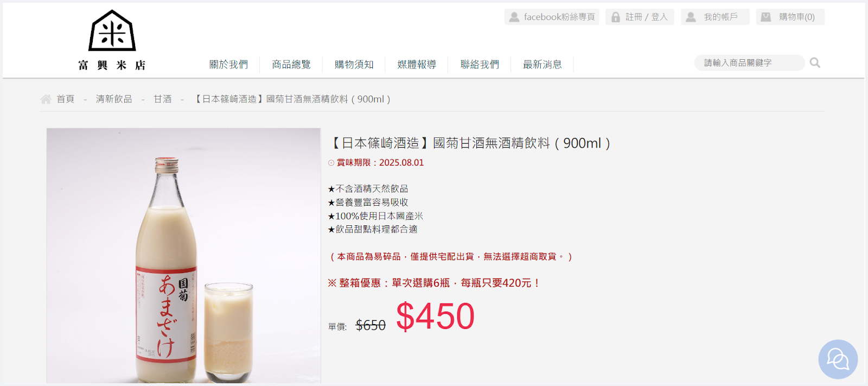This screenshot has width=868, height=386.
Task: Click the lock icon for 註冊 / 登入
Action: [x=616, y=17]
